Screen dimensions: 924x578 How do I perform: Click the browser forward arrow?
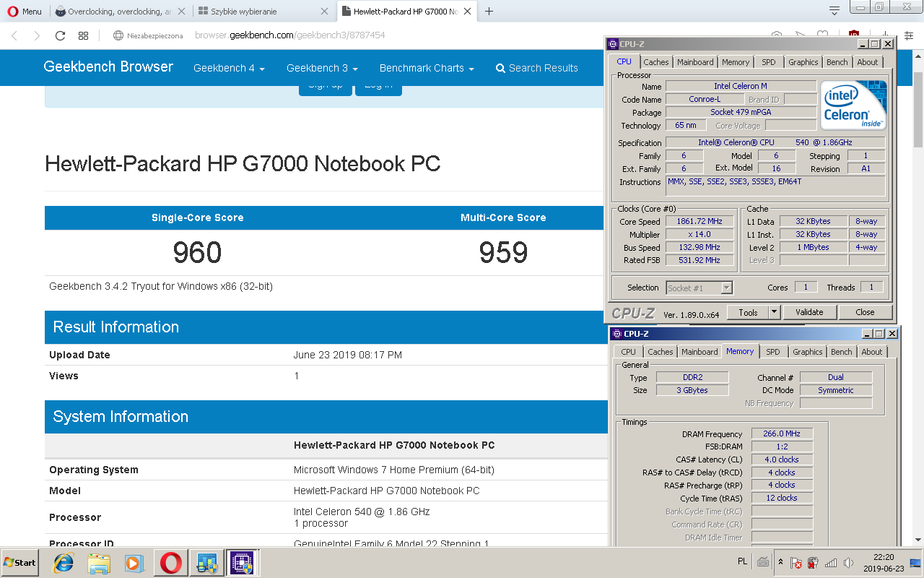point(37,35)
